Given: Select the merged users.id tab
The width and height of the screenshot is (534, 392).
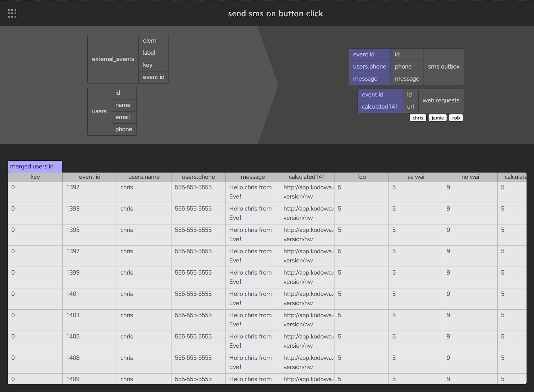Looking at the screenshot, I should [x=35, y=166].
